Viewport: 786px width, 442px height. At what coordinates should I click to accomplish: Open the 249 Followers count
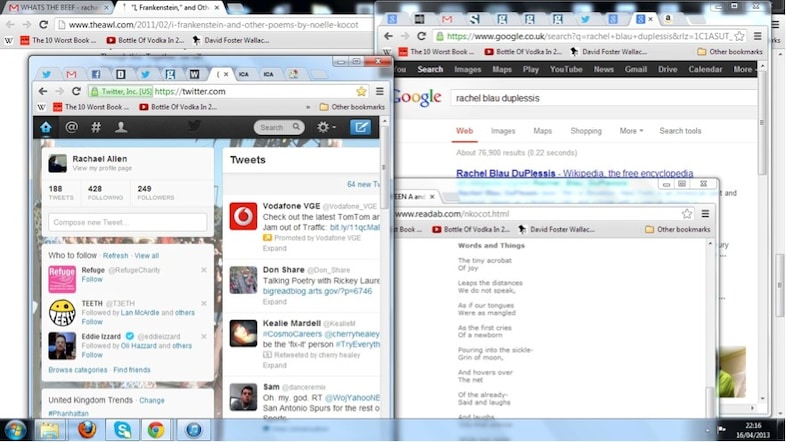(x=155, y=192)
